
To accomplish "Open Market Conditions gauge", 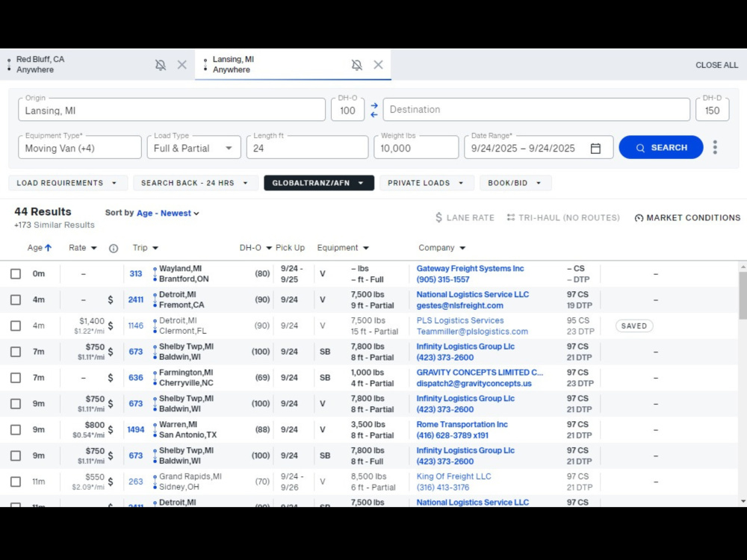I will (x=687, y=217).
